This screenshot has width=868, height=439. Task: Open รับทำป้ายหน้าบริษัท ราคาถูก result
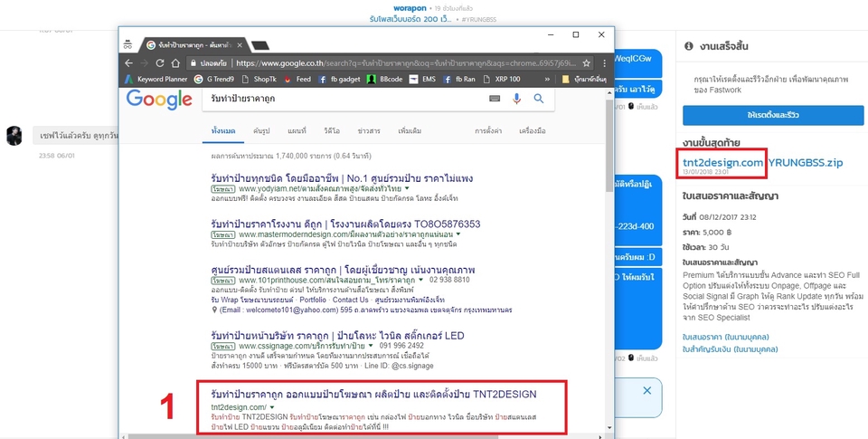pyautogui.click(x=337, y=335)
